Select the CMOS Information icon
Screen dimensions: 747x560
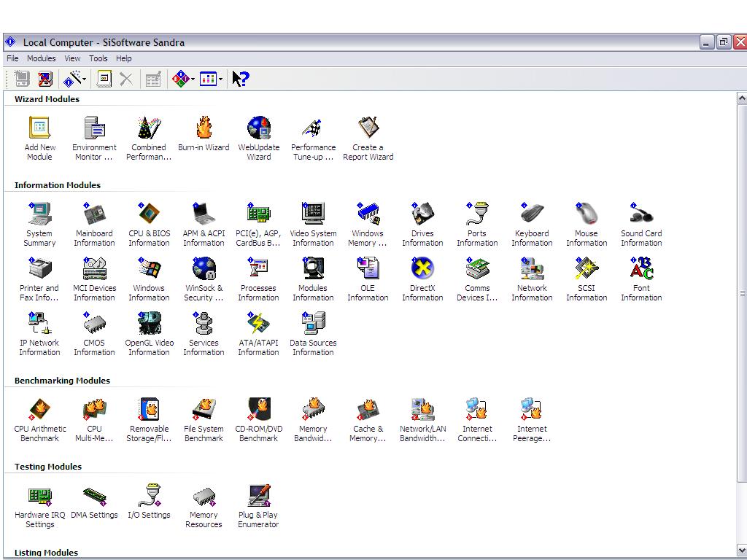pos(94,334)
